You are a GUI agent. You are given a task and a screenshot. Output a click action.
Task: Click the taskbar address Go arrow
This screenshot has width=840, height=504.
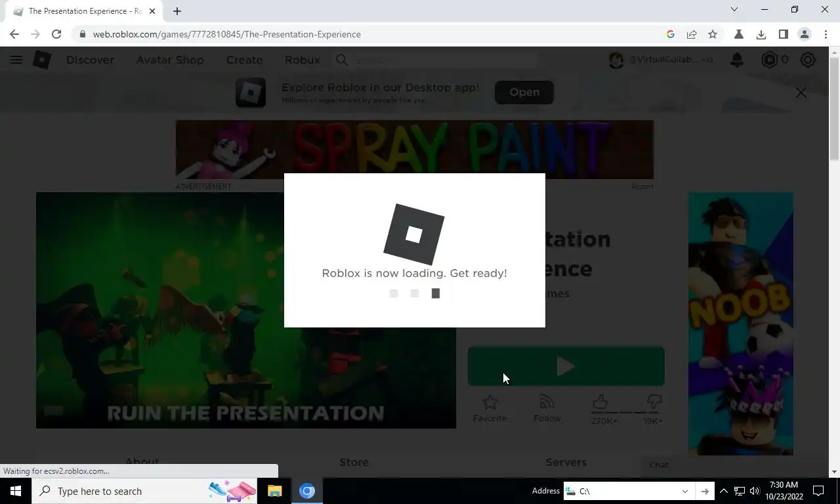pyautogui.click(x=705, y=491)
